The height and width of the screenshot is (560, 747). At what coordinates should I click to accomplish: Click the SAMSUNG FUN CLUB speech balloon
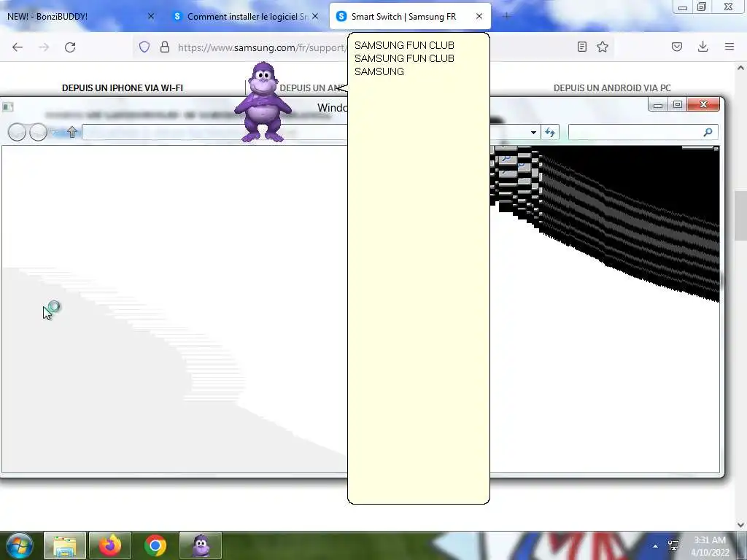pos(418,268)
